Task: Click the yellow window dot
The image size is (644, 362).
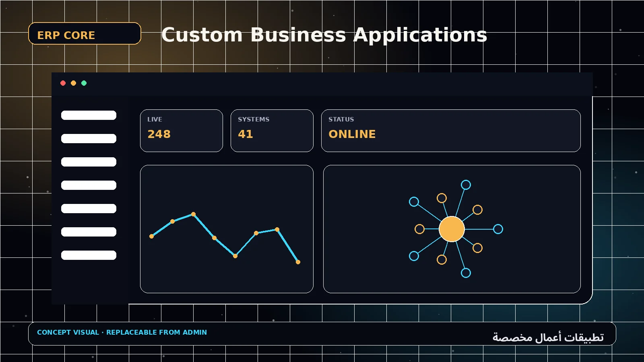Action: 73,83
